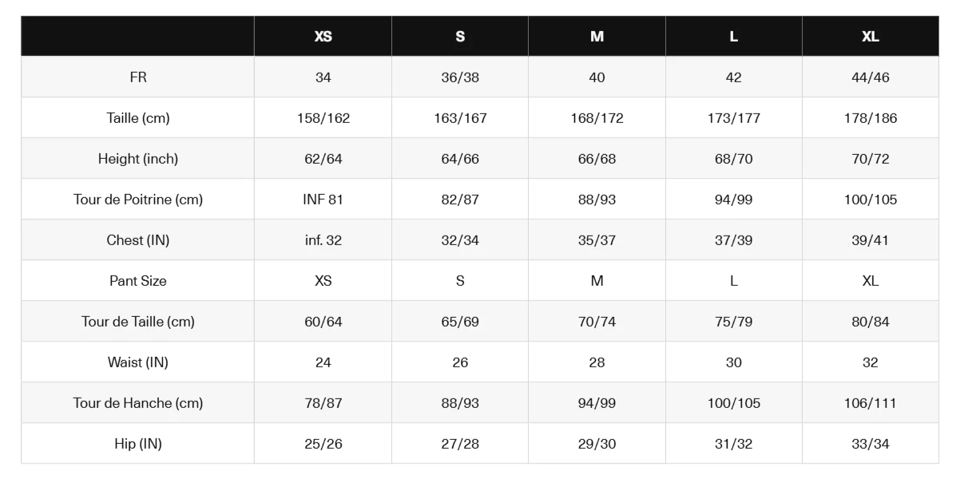Select the S size column header
Image resolution: width=980 pixels, height=491 pixels.
point(460,37)
